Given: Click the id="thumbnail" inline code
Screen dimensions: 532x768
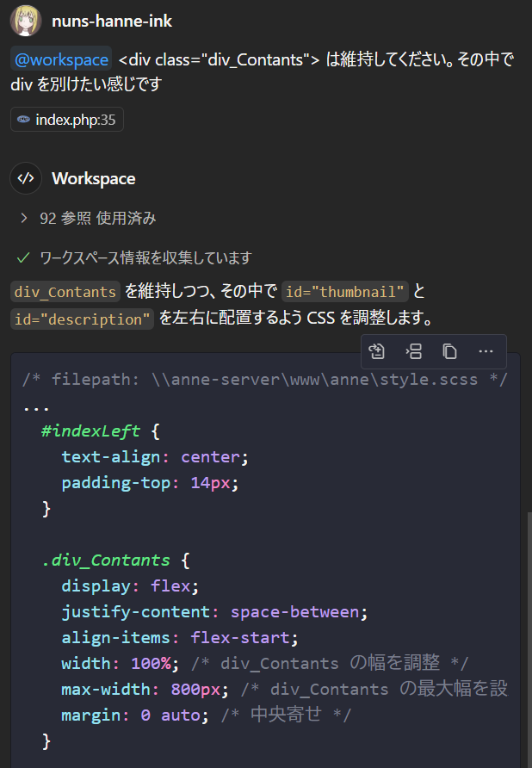Looking at the screenshot, I should (345, 291).
